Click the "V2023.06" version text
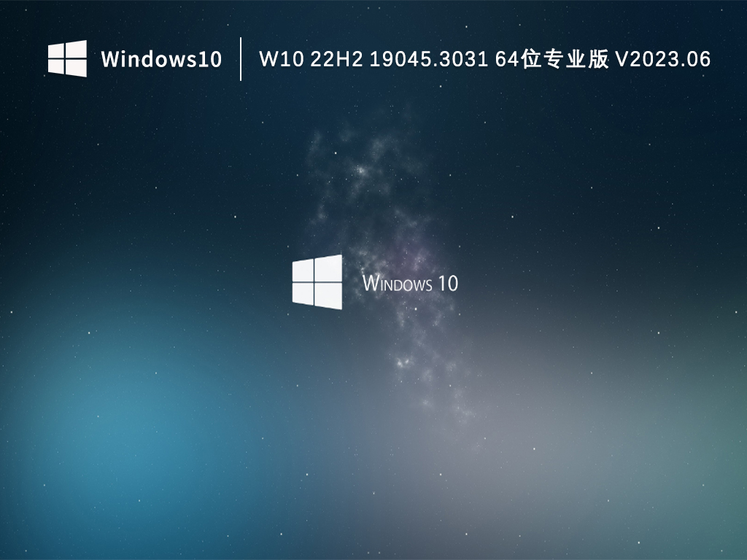Viewport: 747px width, 560px height. point(663,59)
